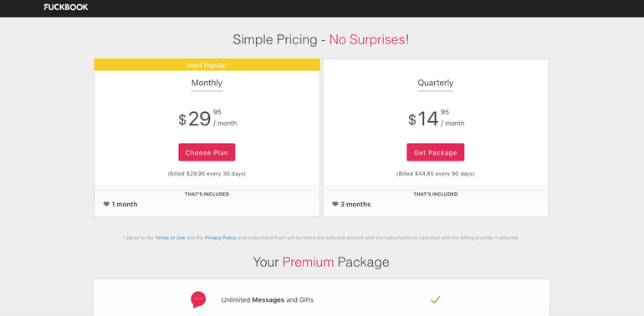Select the Quarterly plan heading
This screenshot has height=316, width=644.
pos(436,83)
